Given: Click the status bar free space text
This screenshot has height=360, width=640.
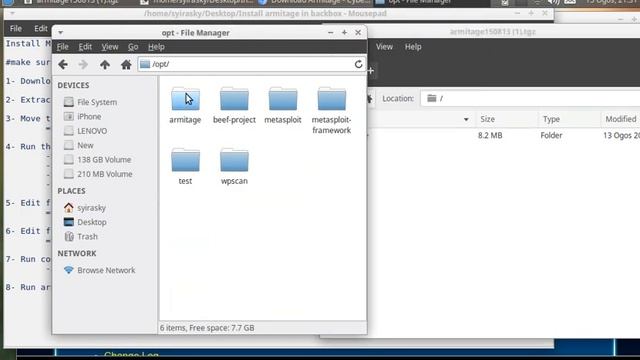Looking at the screenshot, I should pos(207,328).
